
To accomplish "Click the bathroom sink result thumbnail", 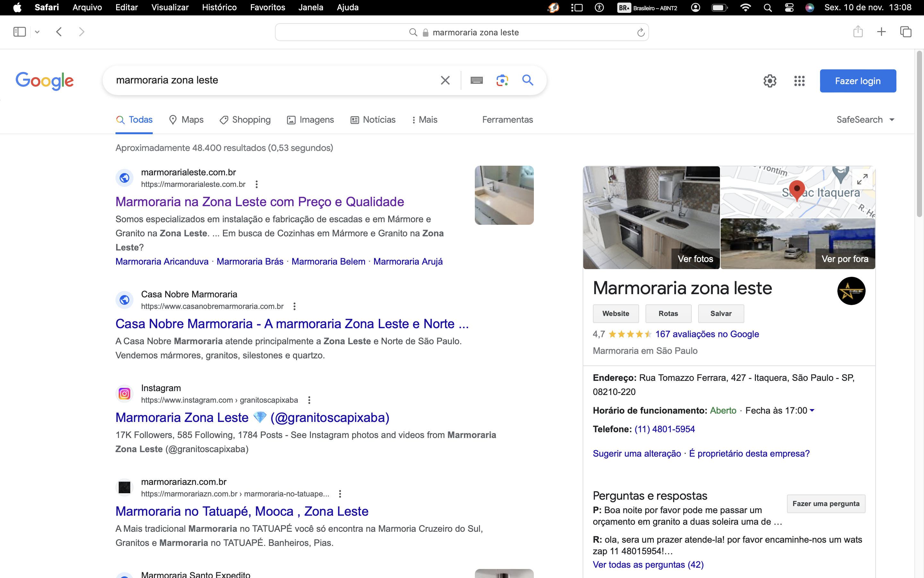I will click(x=504, y=195).
